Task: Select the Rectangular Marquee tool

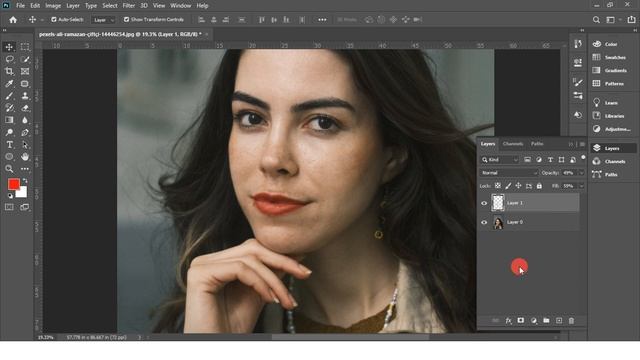Action: coord(25,47)
